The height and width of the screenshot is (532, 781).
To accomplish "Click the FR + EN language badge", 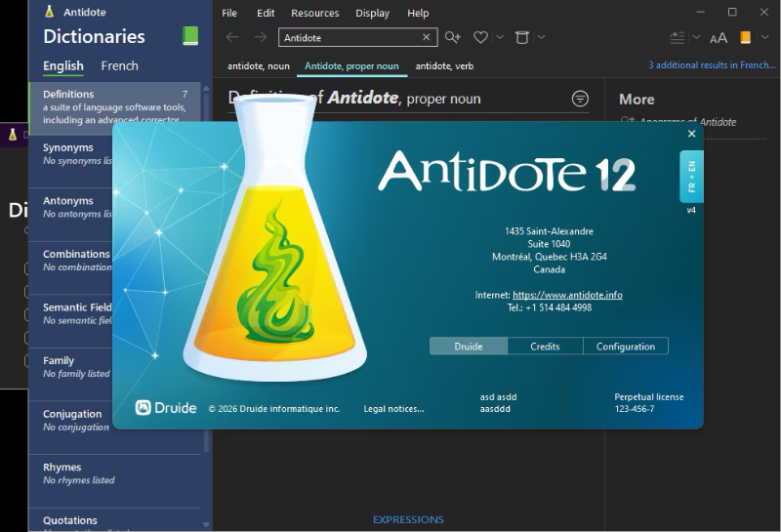I will point(691,177).
